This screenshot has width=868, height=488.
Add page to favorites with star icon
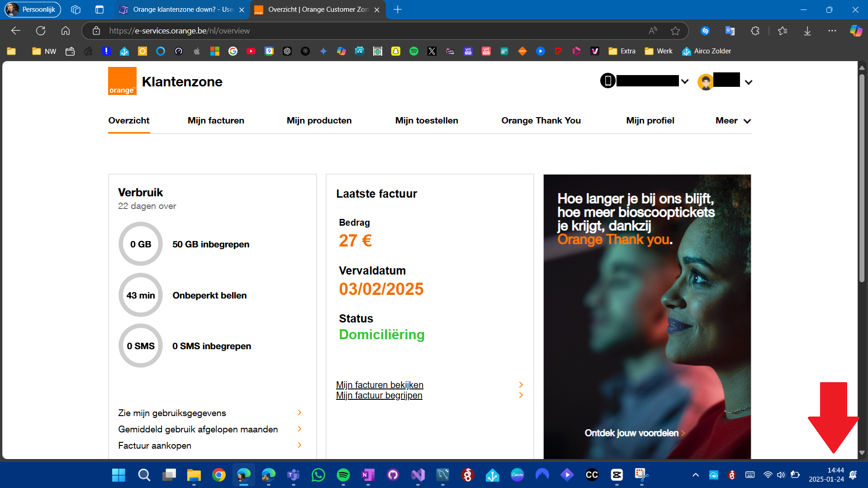pos(675,31)
